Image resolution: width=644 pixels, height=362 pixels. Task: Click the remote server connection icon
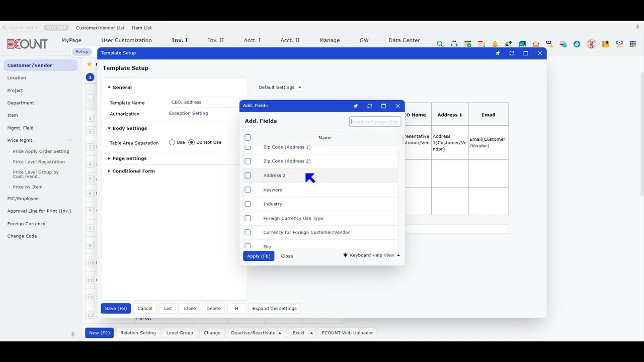563,44
